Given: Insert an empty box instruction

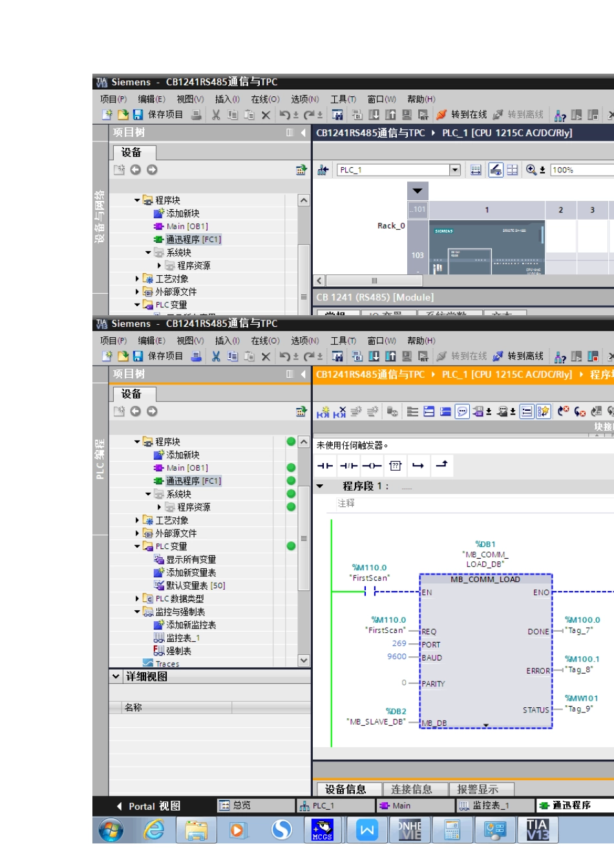Looking at the screenshot, I should [x=396, y=466].
